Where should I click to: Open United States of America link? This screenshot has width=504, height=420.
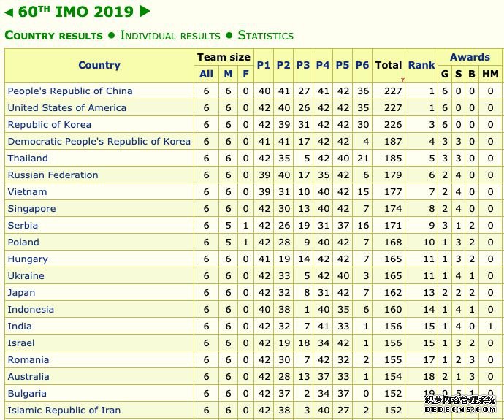67,107
